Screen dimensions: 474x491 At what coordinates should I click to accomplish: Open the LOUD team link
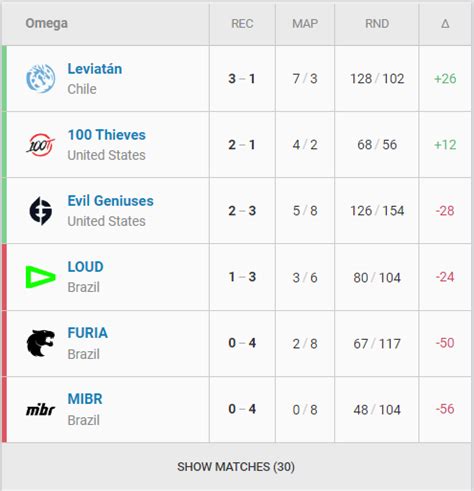(86, 267)
